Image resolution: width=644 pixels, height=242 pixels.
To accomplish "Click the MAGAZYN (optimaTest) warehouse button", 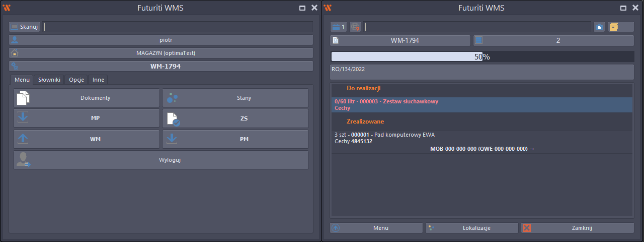I will pos(161,53).
